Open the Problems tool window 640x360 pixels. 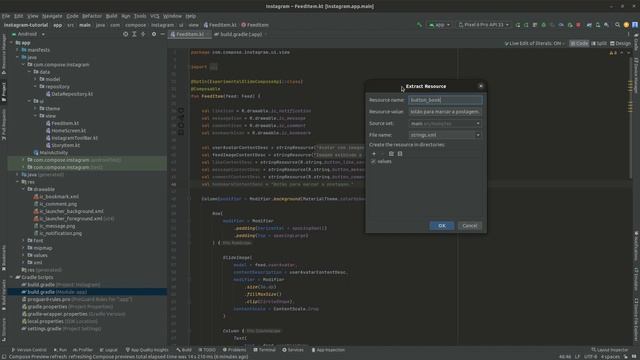coord(234,350)
